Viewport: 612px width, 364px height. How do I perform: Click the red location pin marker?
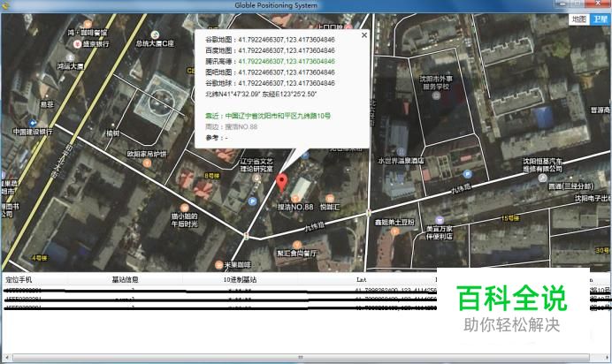[282, 183]
